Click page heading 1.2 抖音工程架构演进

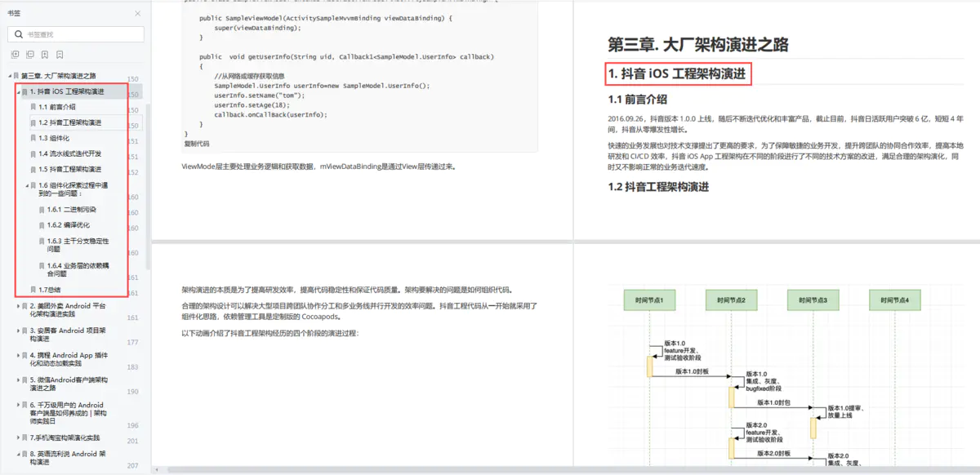coord(658,187)
